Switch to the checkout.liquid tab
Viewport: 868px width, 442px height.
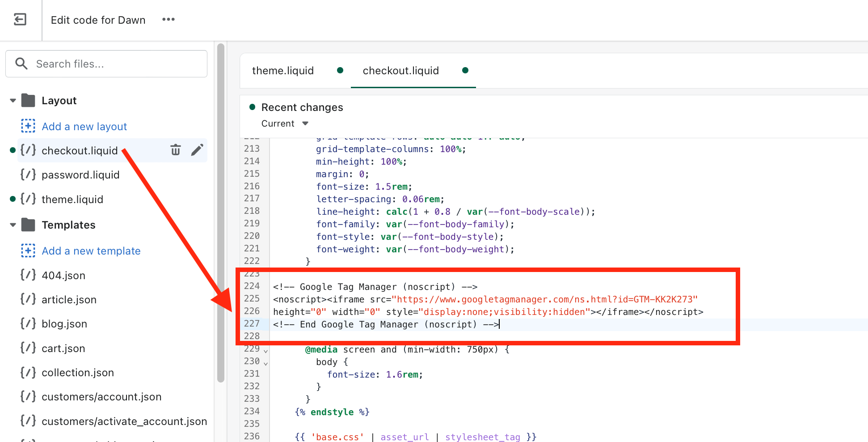[x=401, y=71]
